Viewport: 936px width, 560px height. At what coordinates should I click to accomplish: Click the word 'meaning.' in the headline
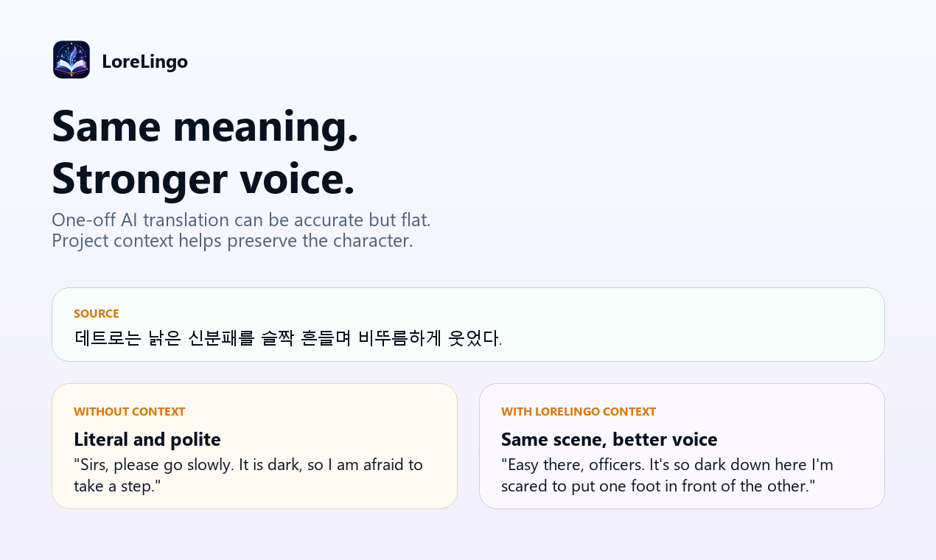point(265,125)
